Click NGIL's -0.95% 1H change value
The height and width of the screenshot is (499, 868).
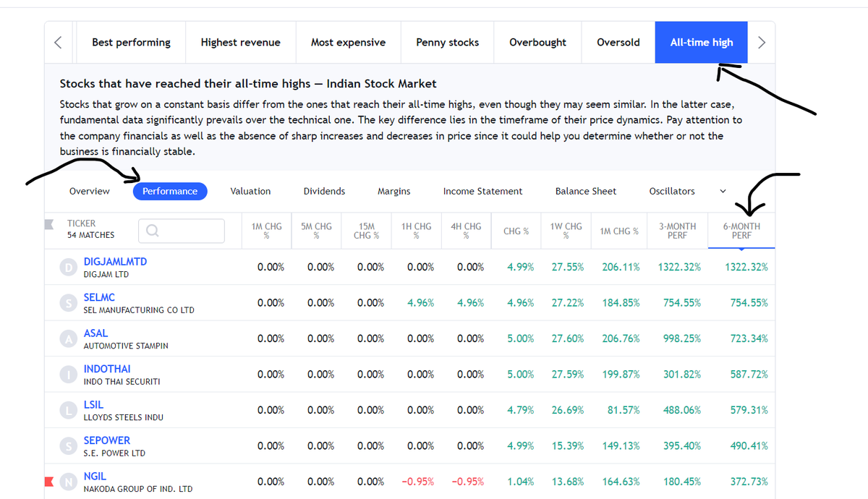tap(418, 482)
